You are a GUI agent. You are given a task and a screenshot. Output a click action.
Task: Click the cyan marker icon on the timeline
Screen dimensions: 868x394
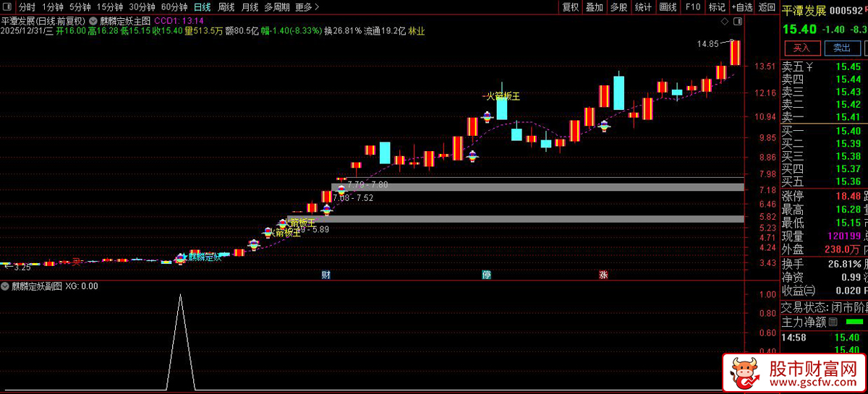coord(487,275)
